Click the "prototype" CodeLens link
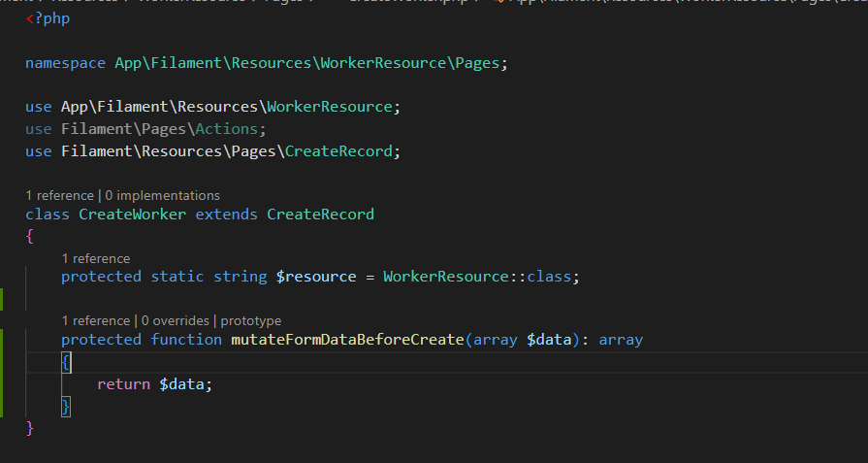The height and width of the screenshot is (463, 868). [x=250, y=320]
